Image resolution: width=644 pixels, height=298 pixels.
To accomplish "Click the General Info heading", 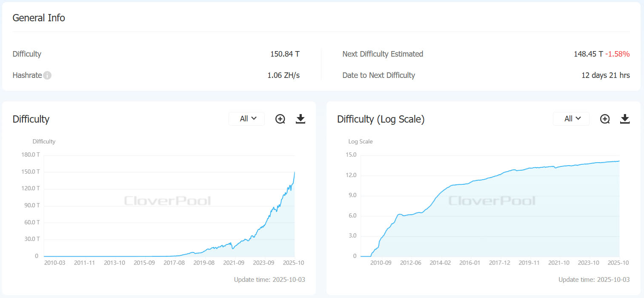I will click(x=39, y=18).
